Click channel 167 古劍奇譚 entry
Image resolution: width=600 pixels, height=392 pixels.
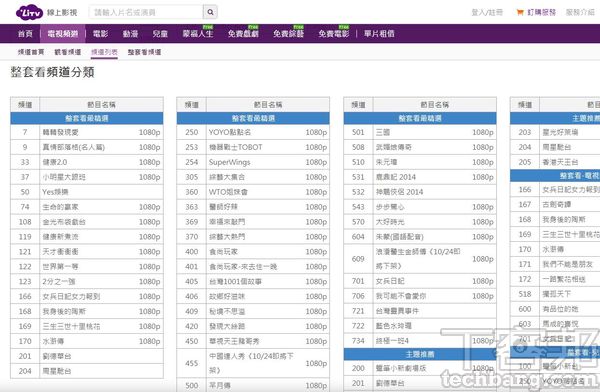coord(555,205)
